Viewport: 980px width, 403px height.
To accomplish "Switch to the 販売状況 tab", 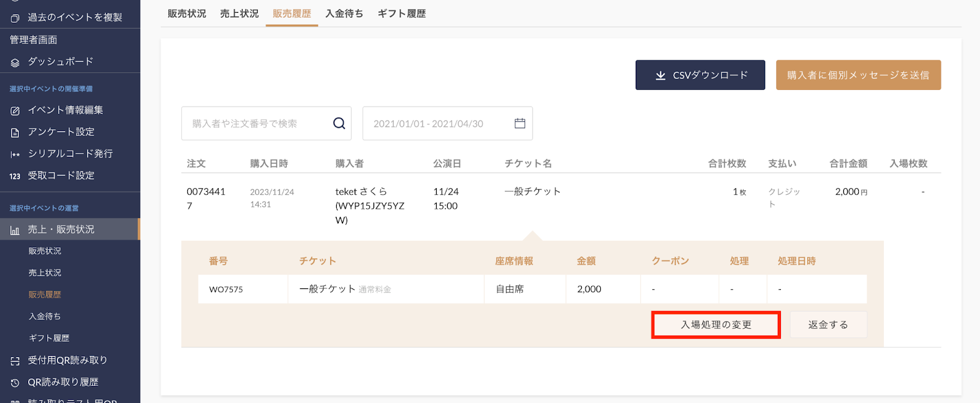I will coord(187,13).
